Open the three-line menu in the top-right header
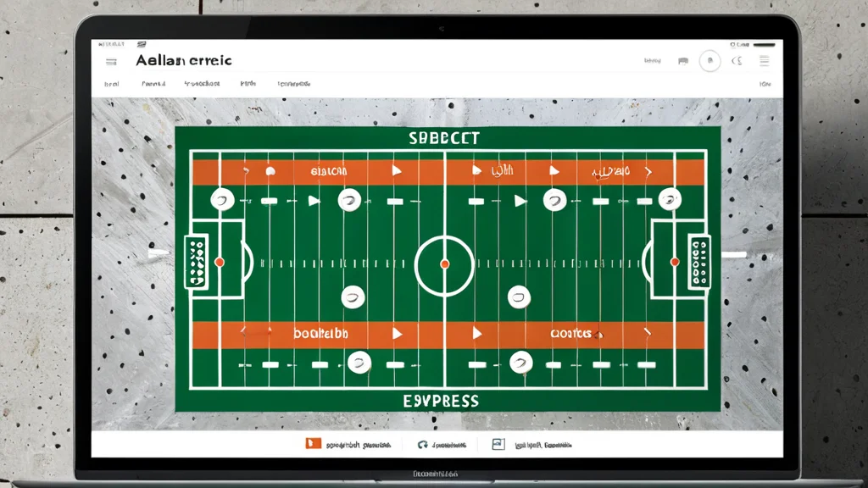This screenshot has height=488, width=868. click(764, 61)
